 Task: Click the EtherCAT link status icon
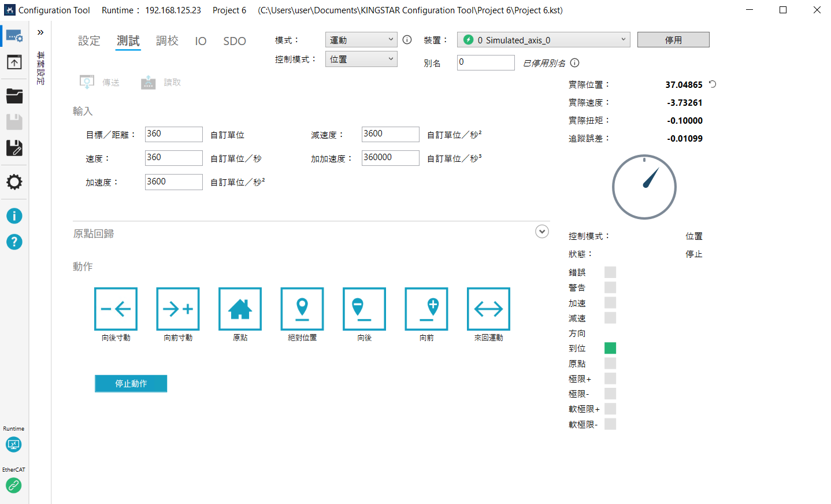[14, 486]
